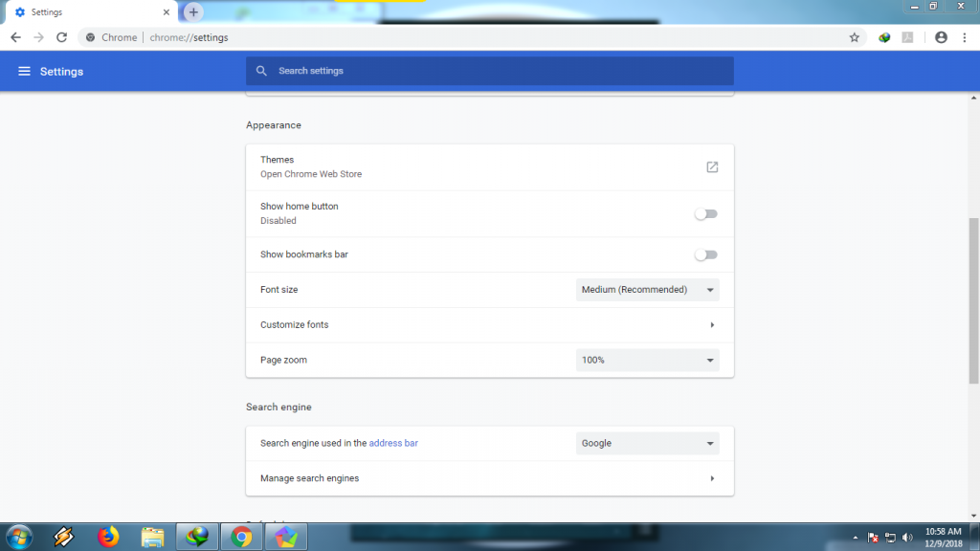Reload the current page

(61, 37)
